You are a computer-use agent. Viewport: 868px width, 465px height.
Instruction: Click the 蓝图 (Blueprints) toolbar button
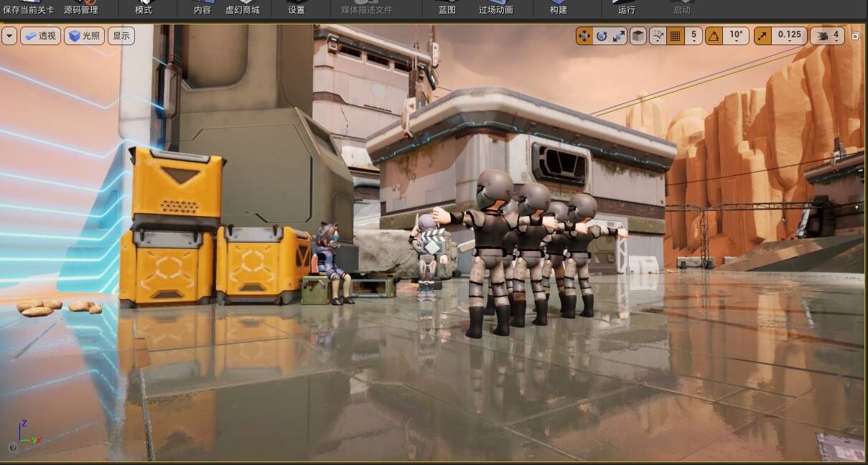(447, 9)
